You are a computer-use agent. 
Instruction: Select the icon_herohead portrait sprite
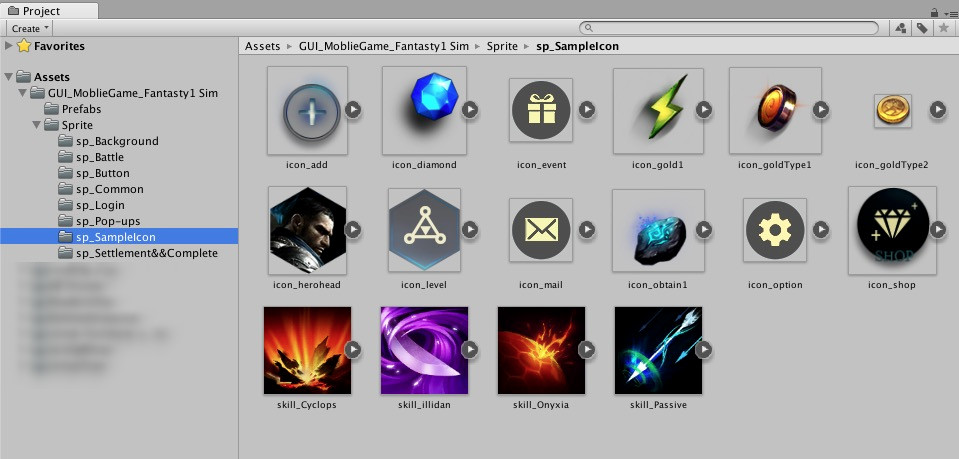point(307,230)
